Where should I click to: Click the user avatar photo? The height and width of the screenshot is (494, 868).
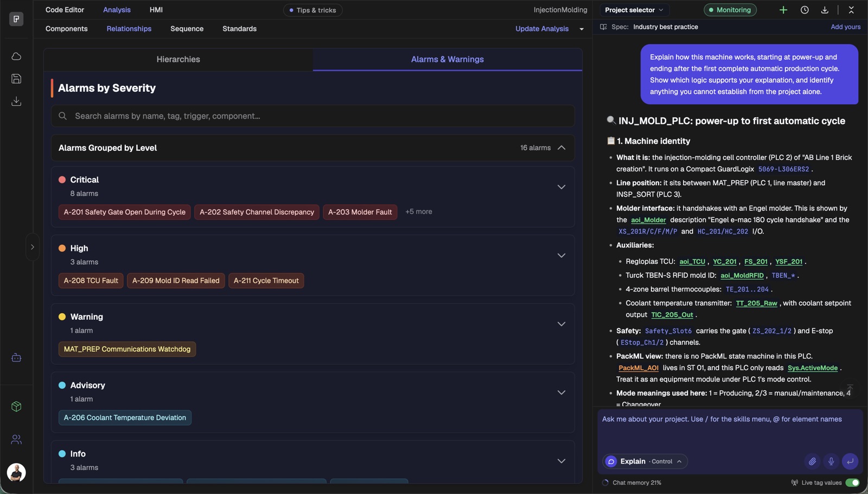point(16,472)
